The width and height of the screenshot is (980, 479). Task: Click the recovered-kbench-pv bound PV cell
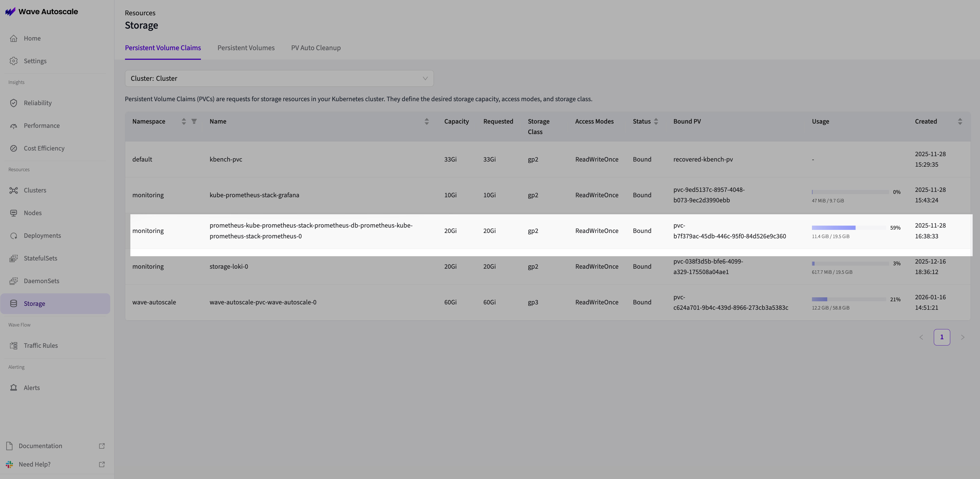click(703, 159)
